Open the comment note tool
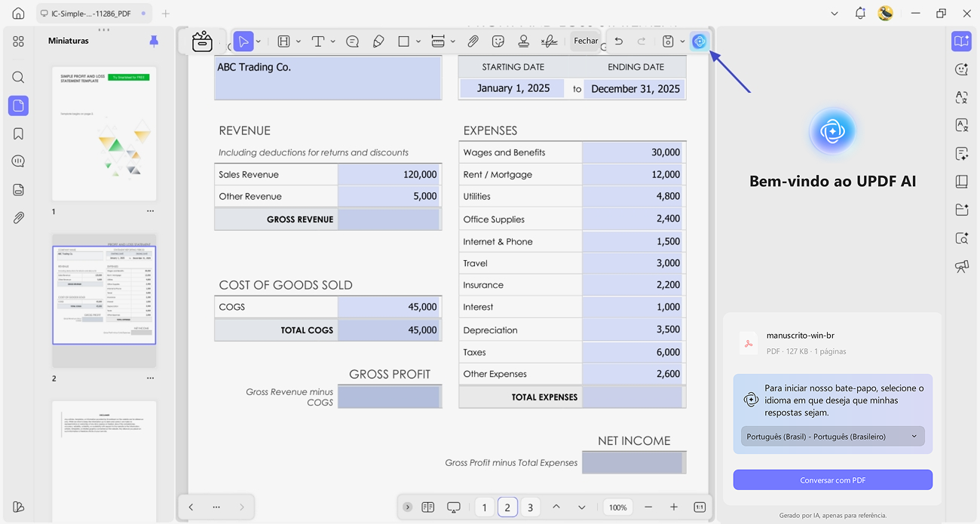This screenshot has height=524, width=980. coord(352,41)
